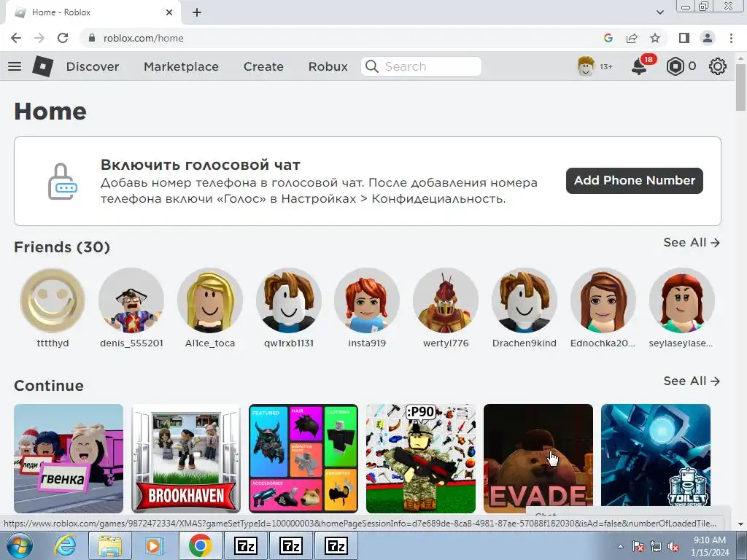
Task: Open friend insta919 avatar
Action: (x=367, y=300)
